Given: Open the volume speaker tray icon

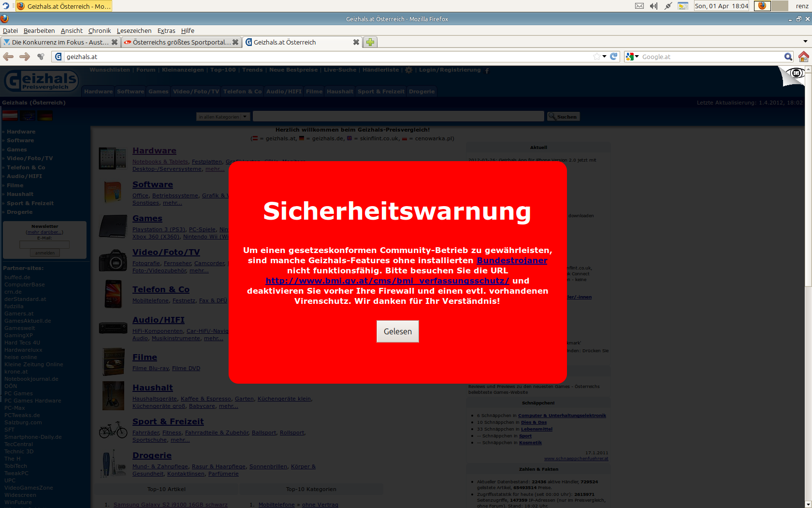Looking at the screenshot, I should pyautogui.click(x=654, y=6).
